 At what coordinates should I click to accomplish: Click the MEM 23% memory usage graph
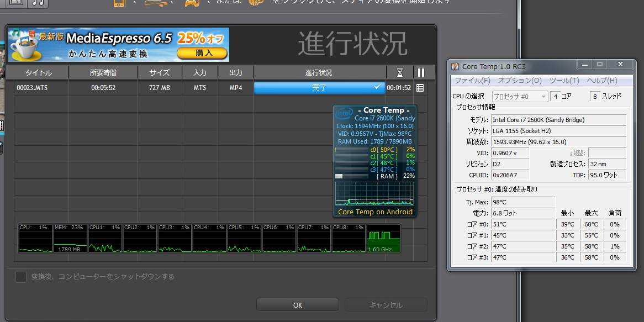click(70, 239)
